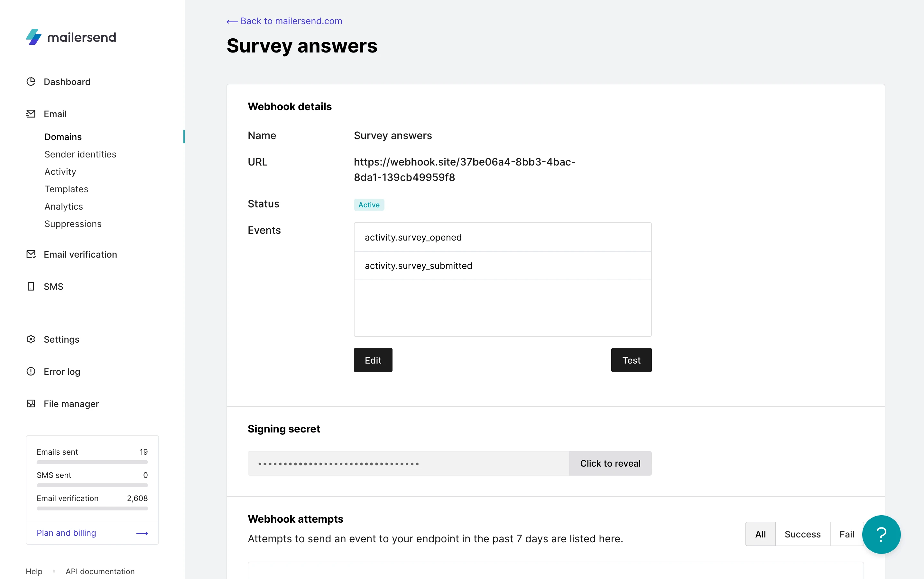Image resolution: width=924 pixels, height=579 pixels.
Task: Open the round help question-mark button
Action: [x=881, y=534]
